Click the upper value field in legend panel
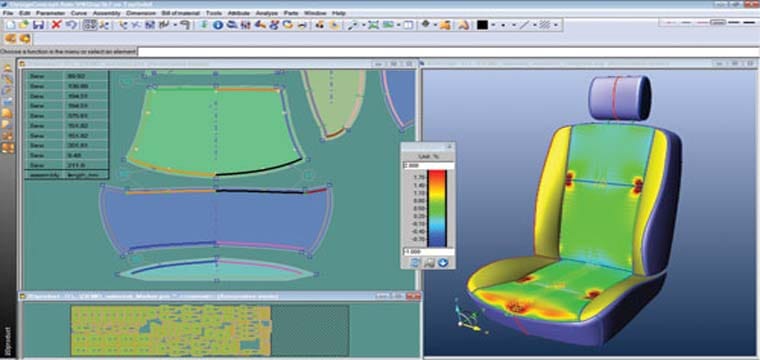Screen dimensions: 760x360 click(x=428, y=166)
